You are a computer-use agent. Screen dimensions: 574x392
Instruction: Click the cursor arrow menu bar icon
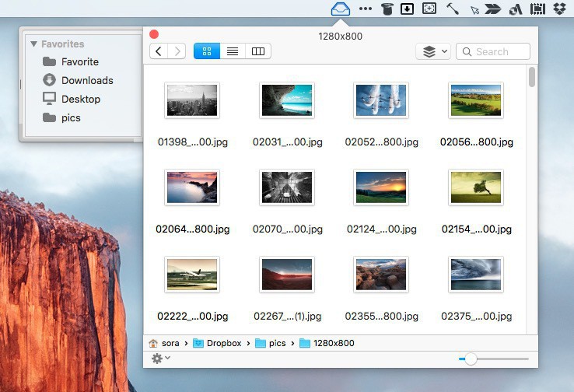click(x=474, y=10)
